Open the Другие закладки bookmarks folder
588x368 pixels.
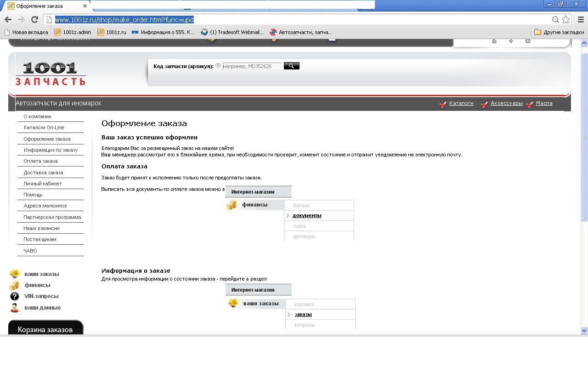click(559, 32)
